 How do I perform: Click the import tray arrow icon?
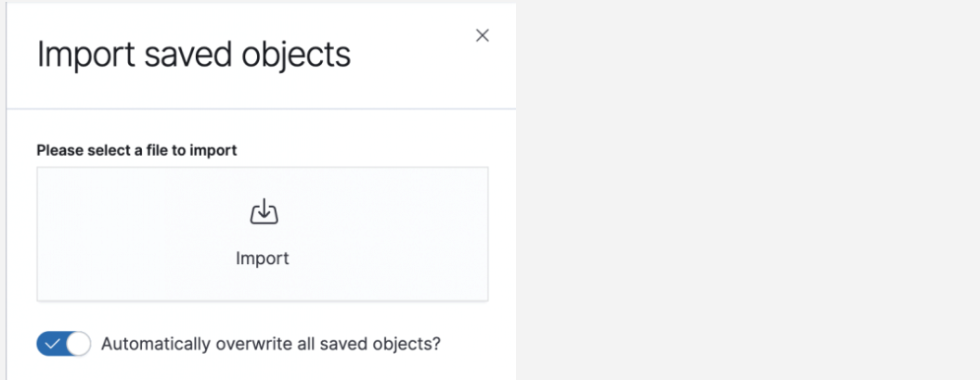click(264, 212)
